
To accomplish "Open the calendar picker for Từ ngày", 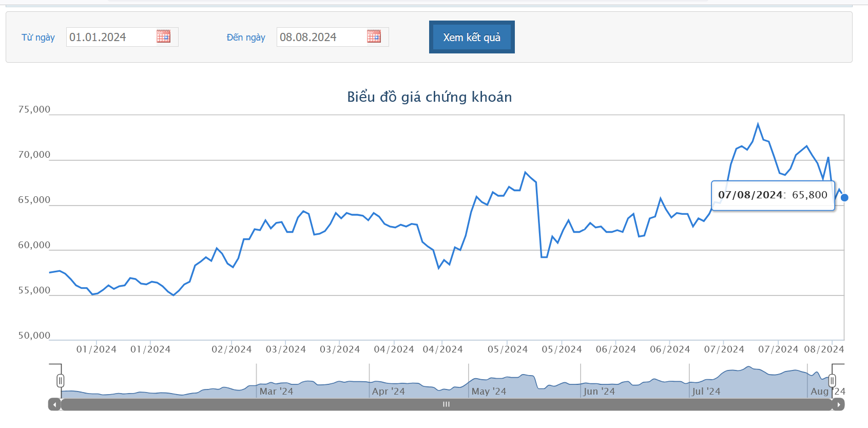I will tap(163, 36).
